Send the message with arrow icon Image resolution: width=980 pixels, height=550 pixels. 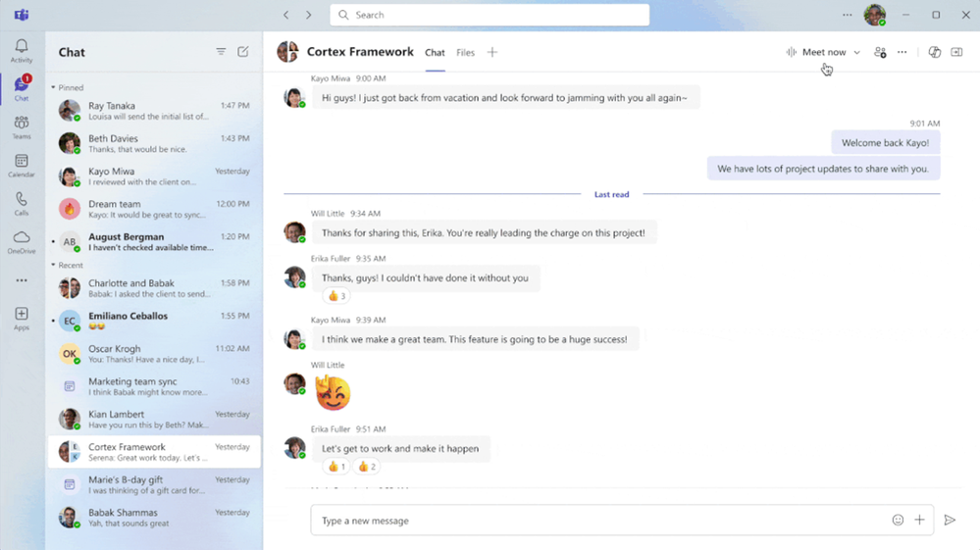pos(950,520)
